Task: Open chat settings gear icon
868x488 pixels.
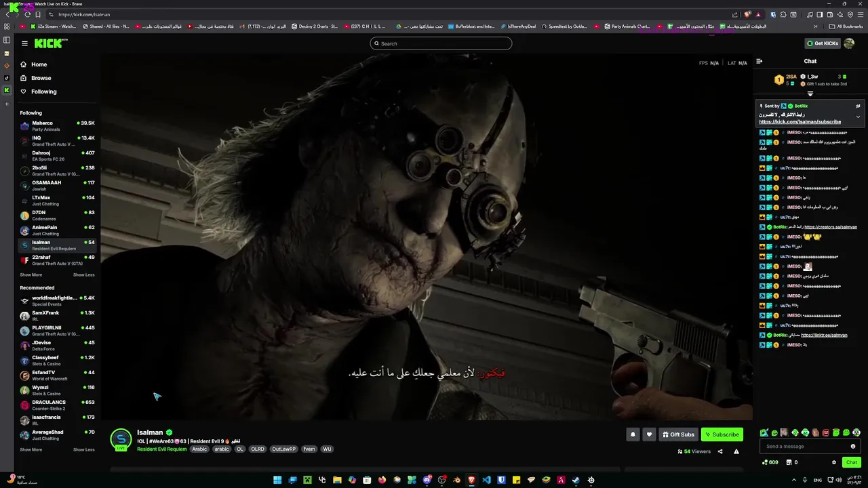Action: 834,462
